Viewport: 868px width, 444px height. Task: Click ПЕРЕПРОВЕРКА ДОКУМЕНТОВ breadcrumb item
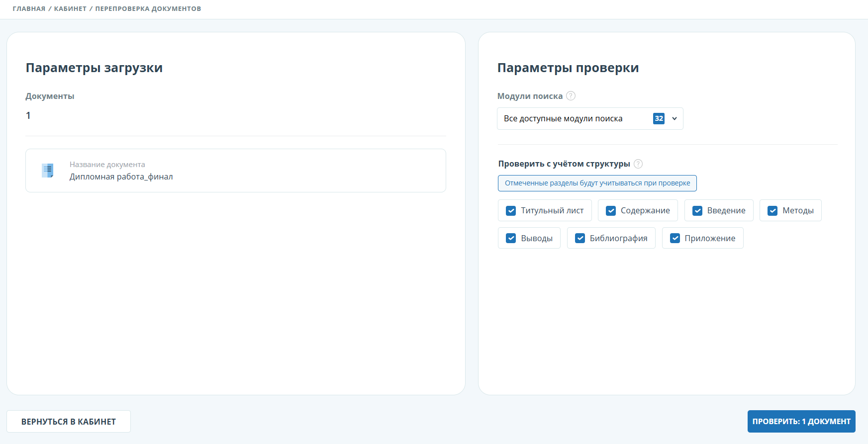point(148,8)
